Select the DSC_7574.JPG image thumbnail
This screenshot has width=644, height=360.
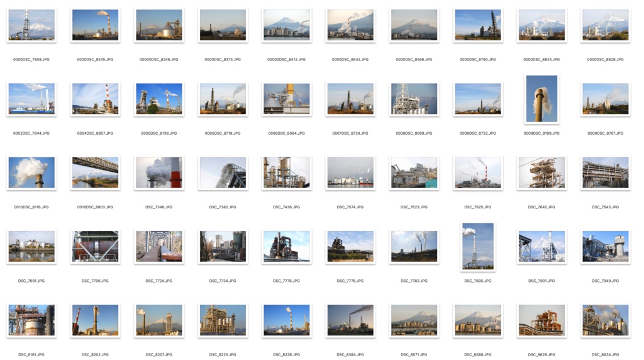coord(350,172)
